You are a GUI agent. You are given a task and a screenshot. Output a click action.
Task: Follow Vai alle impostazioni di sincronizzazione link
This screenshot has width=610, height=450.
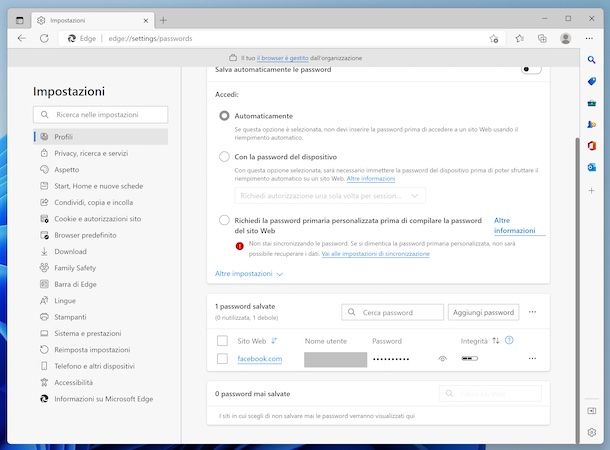point(375,254)
